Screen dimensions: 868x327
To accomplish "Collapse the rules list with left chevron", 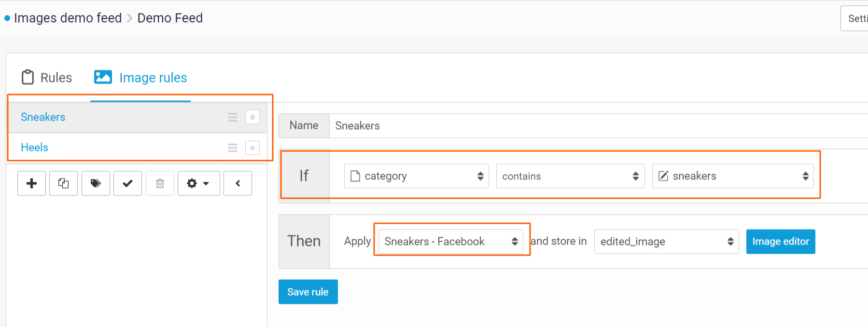I will [x=238, y=183].
